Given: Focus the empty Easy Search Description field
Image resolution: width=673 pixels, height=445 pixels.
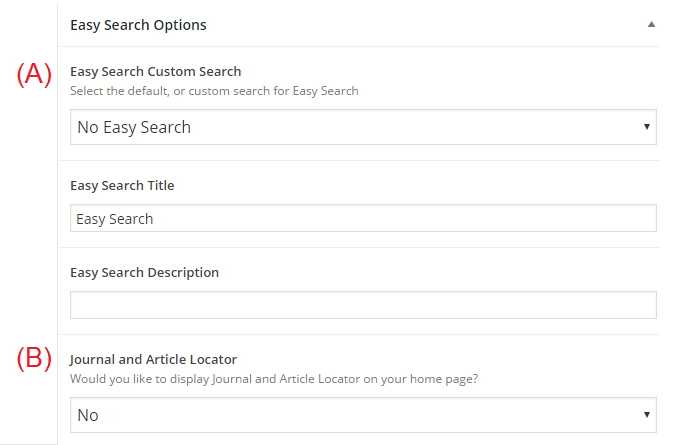Looking at the screenshot, I should 362,305.
